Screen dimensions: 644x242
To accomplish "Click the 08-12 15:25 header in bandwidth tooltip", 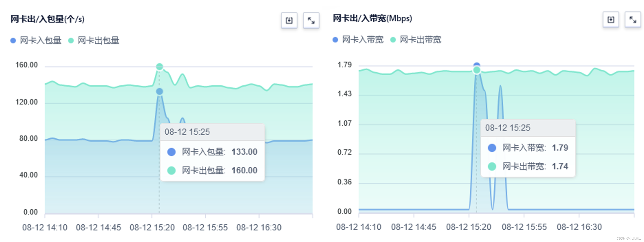I will (508, 128).
